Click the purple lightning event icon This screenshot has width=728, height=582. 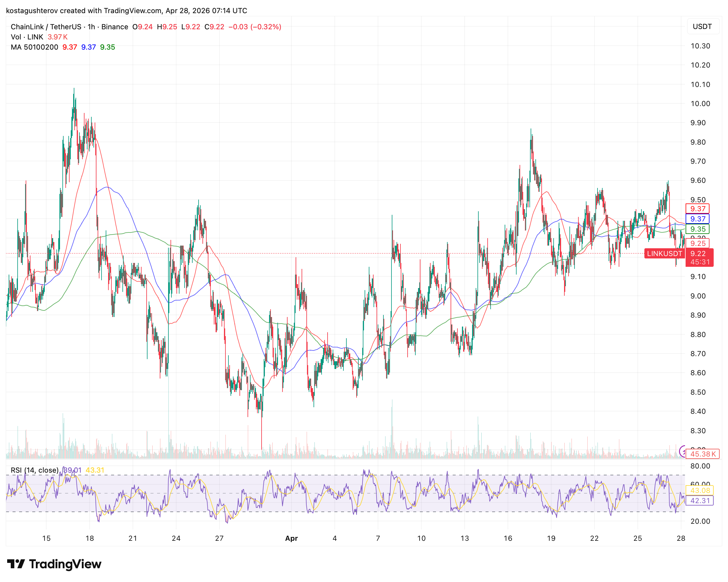[x=682, y=451]
